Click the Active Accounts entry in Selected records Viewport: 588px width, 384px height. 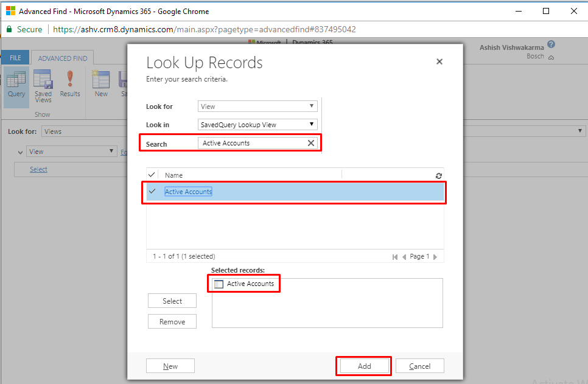coord(250,284)
